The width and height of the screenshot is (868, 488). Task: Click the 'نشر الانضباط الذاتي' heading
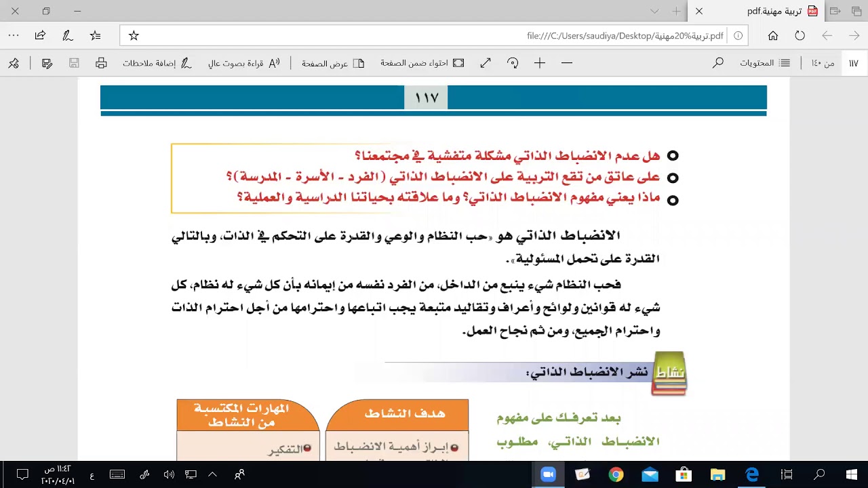coord(587,372)
